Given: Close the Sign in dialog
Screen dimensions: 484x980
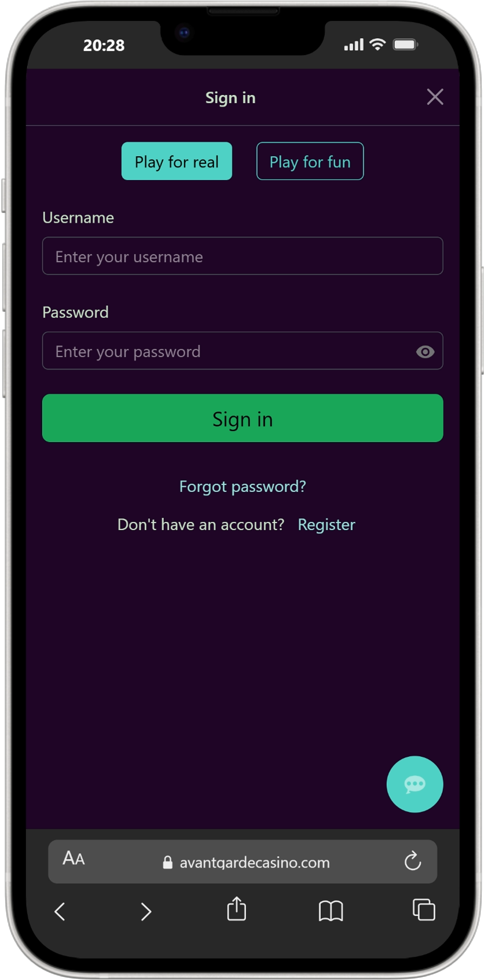Looking at the screenshot, I should (x=435, y=97).
